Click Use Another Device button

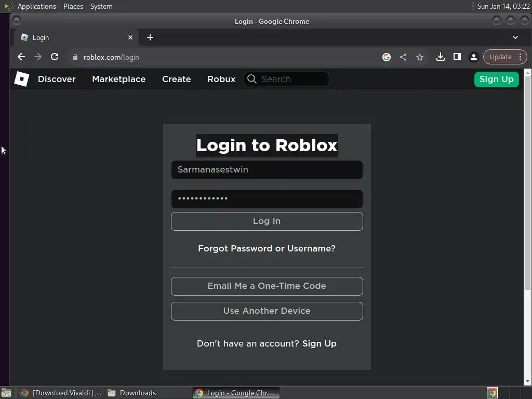tap(267, 311)
